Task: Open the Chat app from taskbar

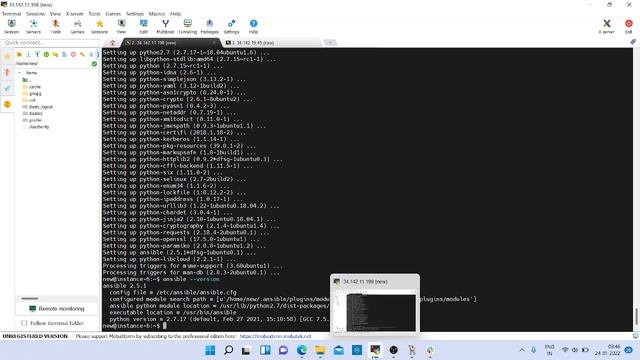Action: pyautogui.click(x=283, y=350)
